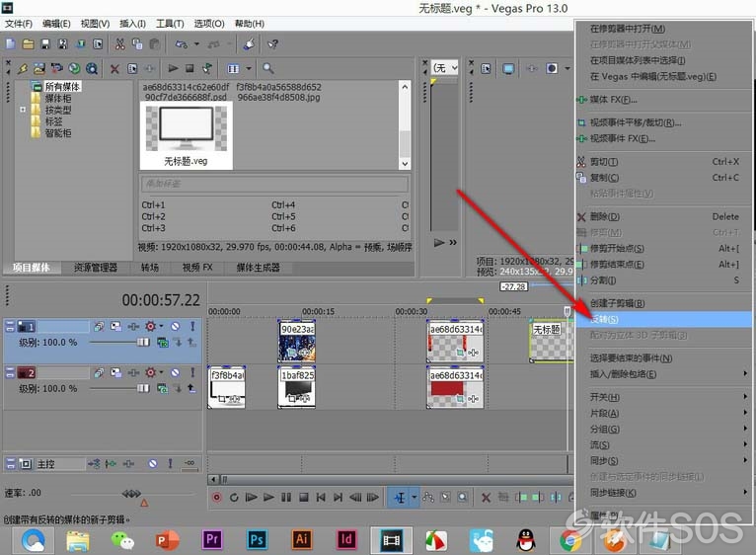
Task: Open WeChat from the taskbar
Action: click(122, 539)
